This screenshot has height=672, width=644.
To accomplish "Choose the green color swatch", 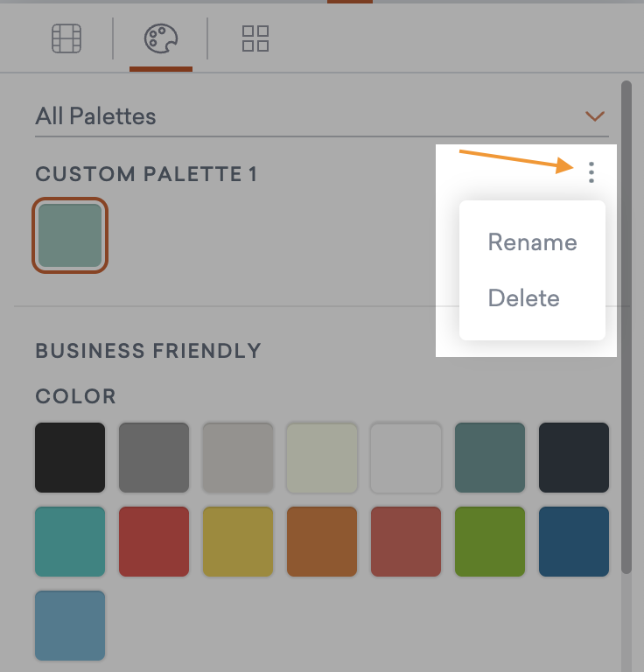I will (490, 542).
